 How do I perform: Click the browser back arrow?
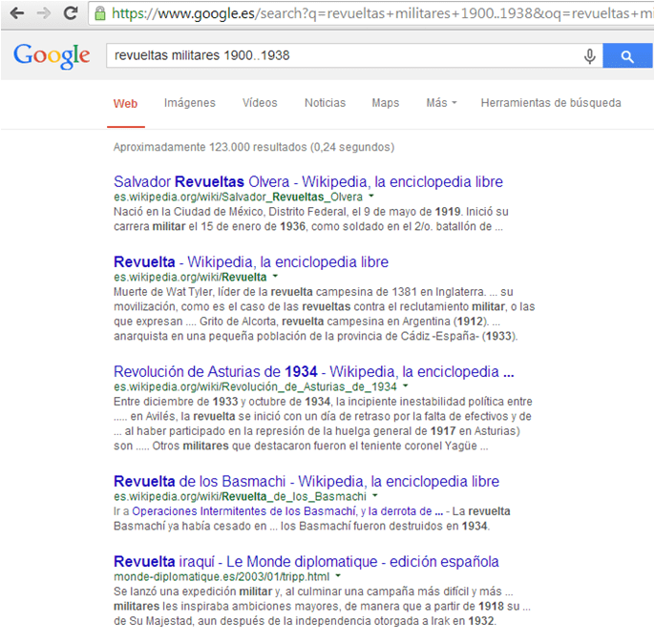tap(17, 13)
